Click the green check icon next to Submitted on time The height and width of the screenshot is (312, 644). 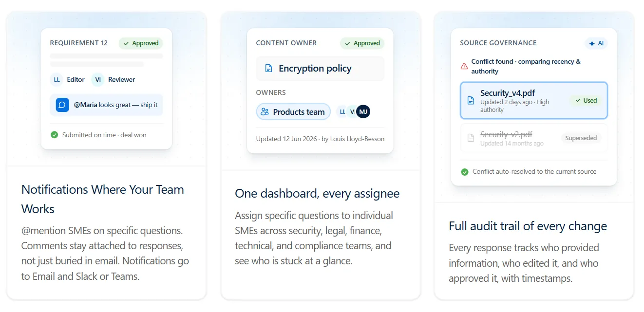click(x=55, y=135)
